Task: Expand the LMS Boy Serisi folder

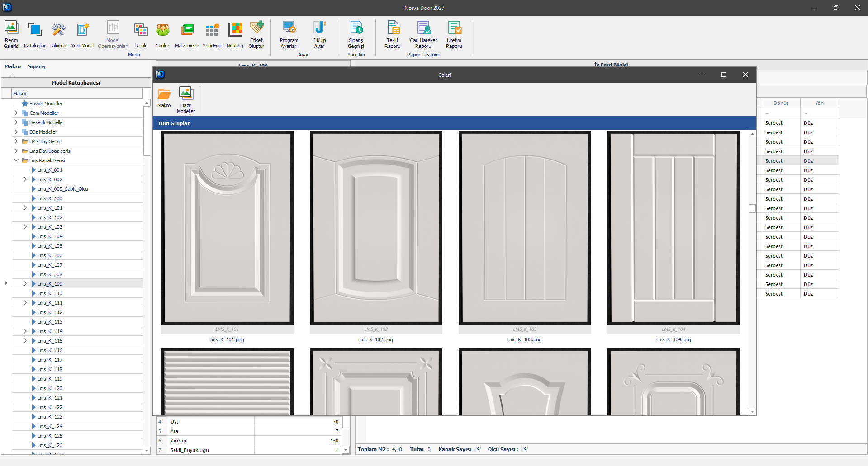Action: pyautogui.click(x=16, y=141)
